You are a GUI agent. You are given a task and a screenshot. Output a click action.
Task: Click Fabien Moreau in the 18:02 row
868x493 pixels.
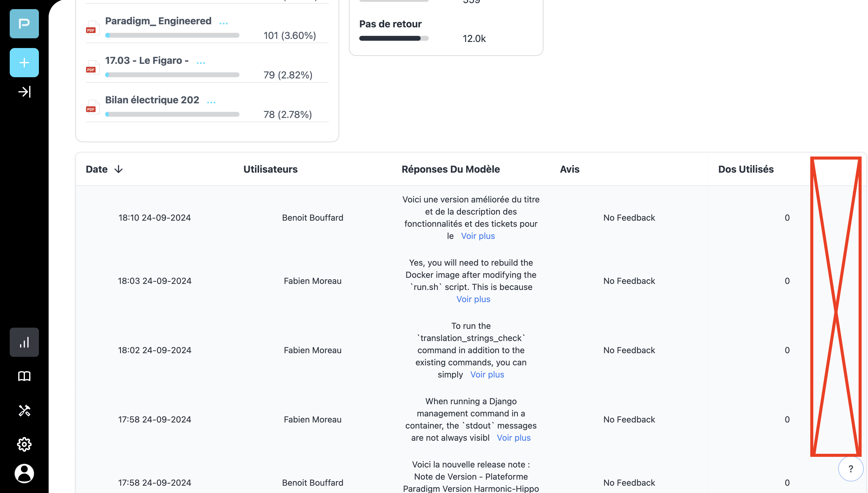coord(312,350)
